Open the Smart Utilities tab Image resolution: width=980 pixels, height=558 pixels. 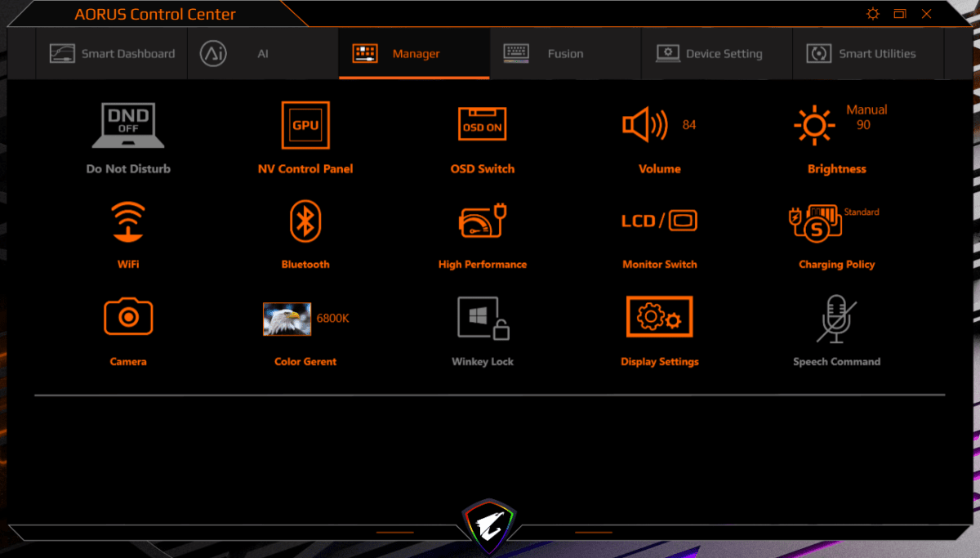click(868, 54)
